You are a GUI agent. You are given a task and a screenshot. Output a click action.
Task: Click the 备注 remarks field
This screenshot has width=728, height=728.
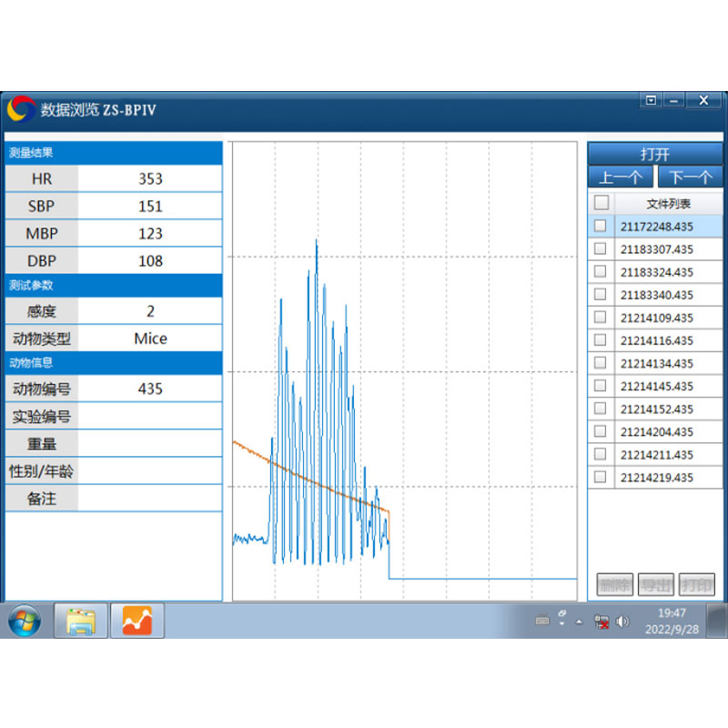[x=150, y=498]
